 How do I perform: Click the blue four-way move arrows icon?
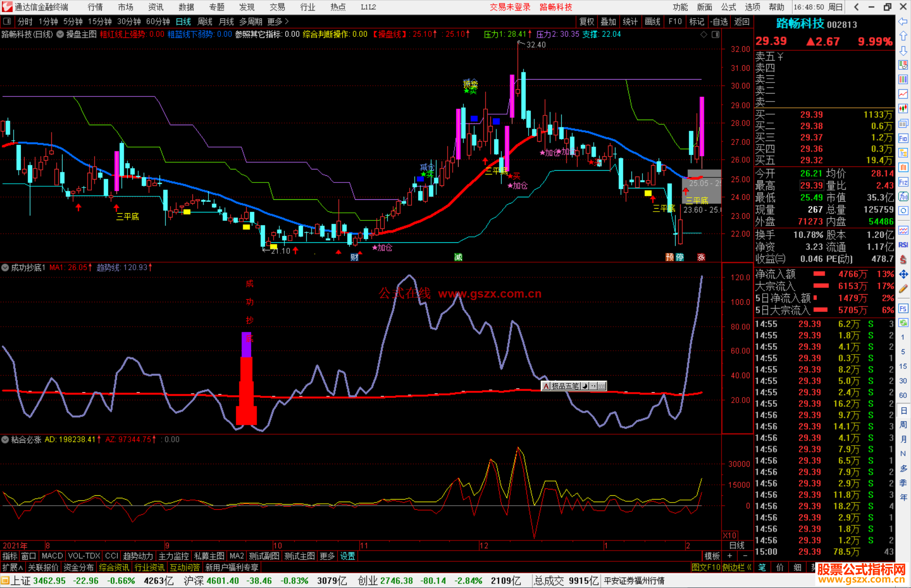point(903,274)
